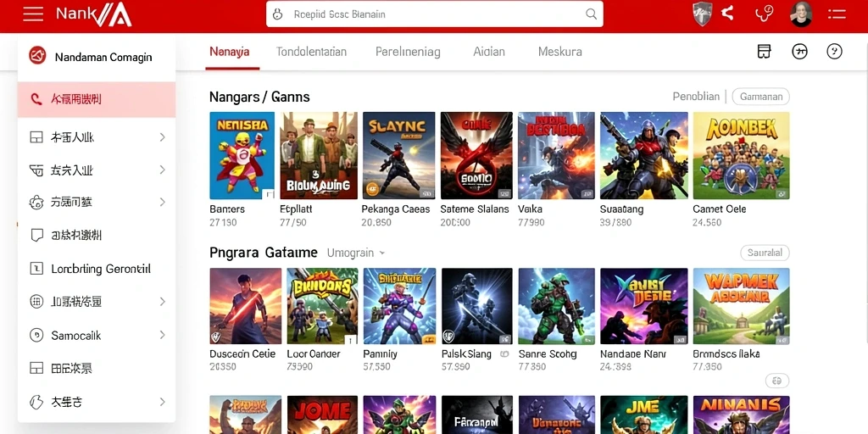Click the Nandaman Comagin sidebar header
Viewport: 868px width, 434px height.
[x=97, y=57]
